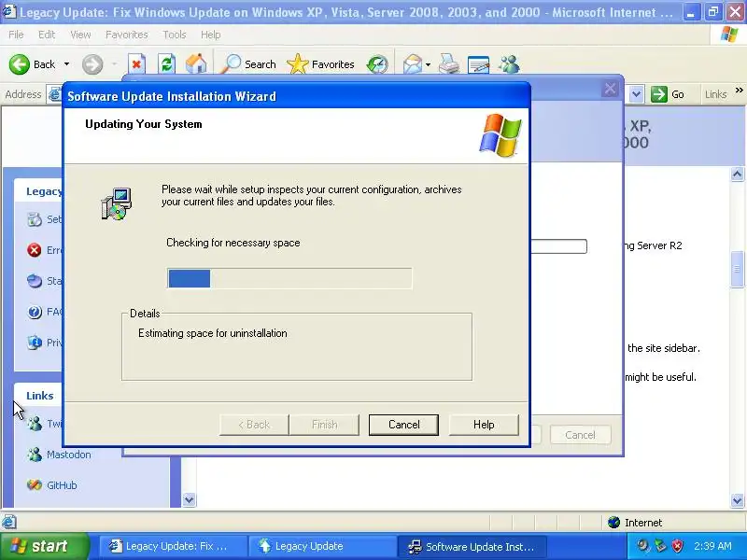Open the Messenger people icon
The height and width of the screenshot is (560, 747).
pyautogui.click(x=509, y=64)
